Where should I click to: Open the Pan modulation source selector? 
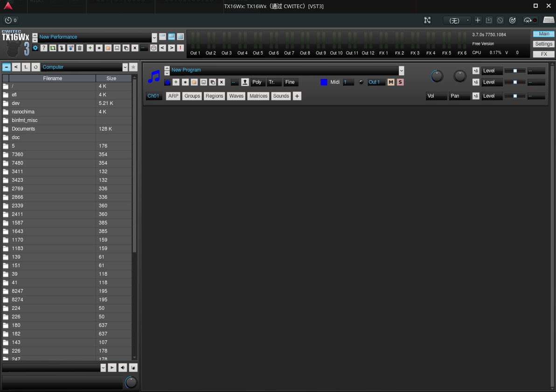(x=459, y=96)
